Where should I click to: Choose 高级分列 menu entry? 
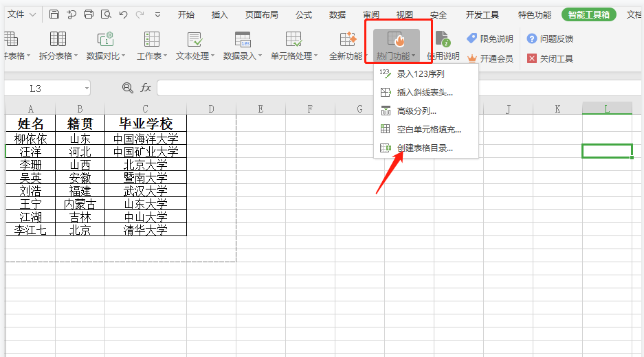pos(426,111)
